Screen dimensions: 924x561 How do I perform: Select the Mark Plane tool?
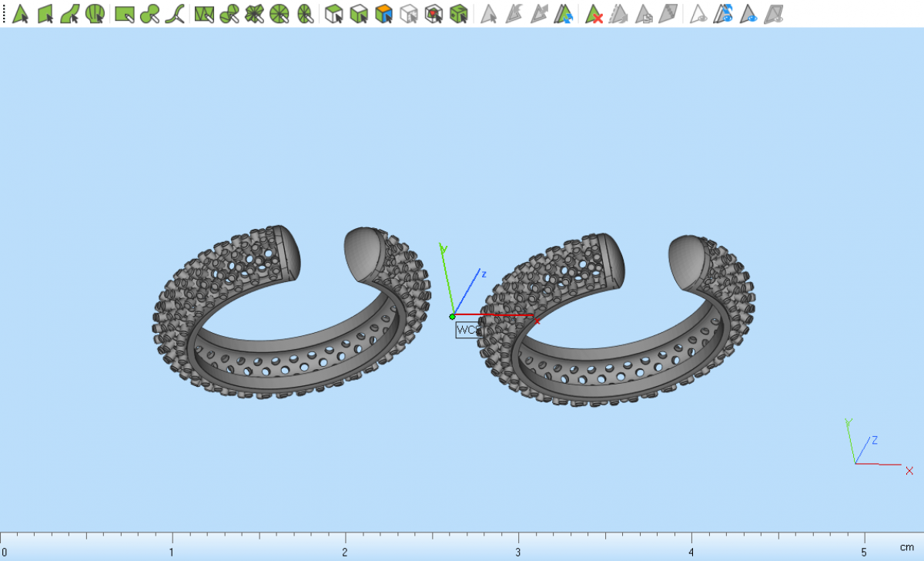pyautogui.click(x=45, y=13)
